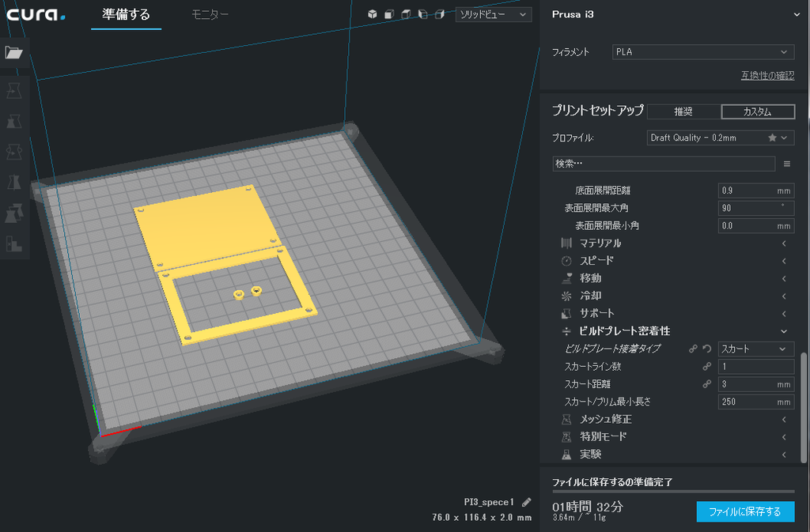Screen dimensions: 810x532
Task: Switch print setup to カスタム mode
Action: (758, 111)
